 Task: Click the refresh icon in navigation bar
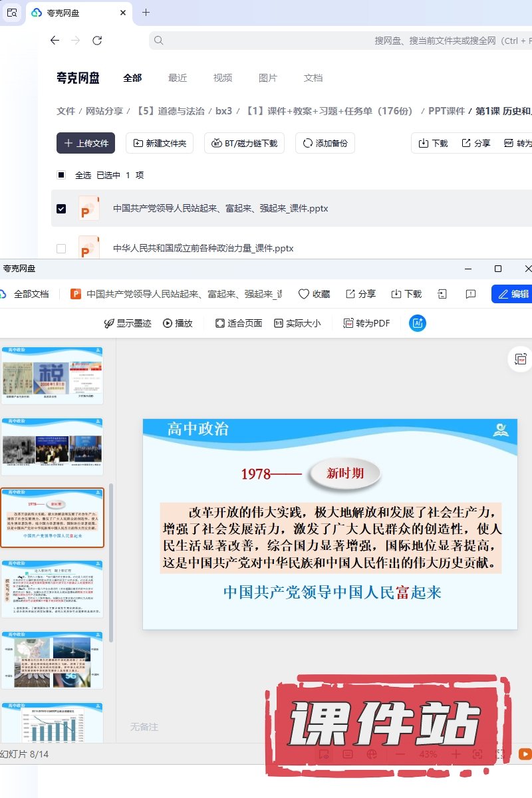coord(97,41)
